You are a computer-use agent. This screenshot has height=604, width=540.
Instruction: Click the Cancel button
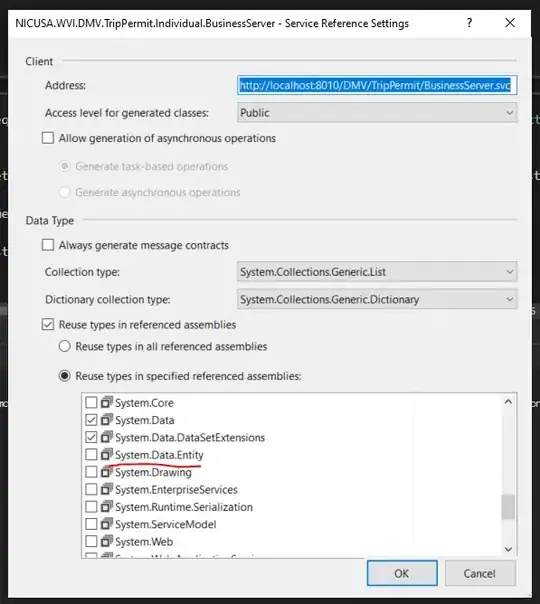click(x=480, y=573)
